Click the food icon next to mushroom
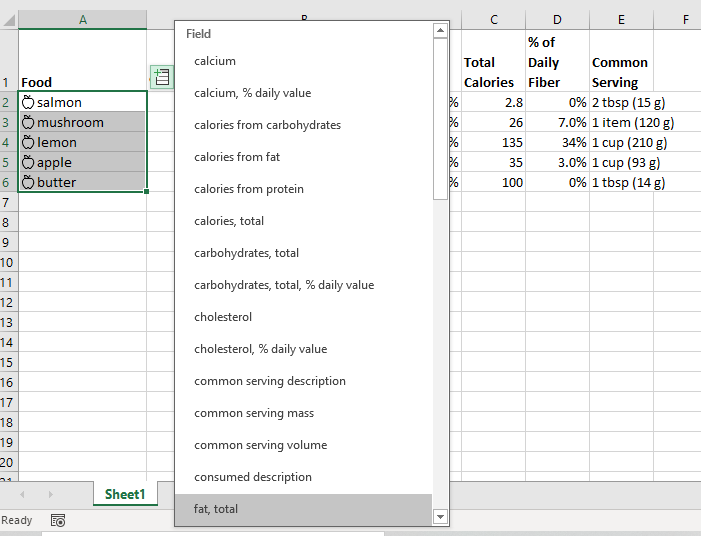Screen dimensions: 701x536 tap(28, 122)
